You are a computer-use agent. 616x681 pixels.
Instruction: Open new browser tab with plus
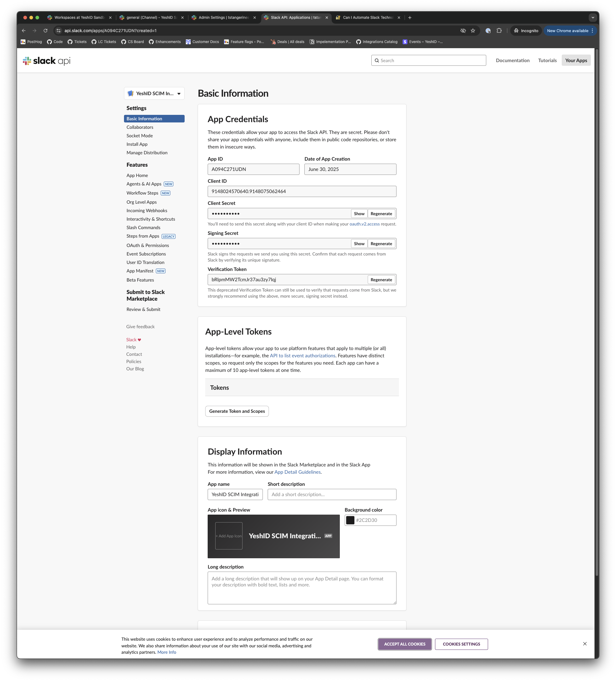click(x=410, y=18)
